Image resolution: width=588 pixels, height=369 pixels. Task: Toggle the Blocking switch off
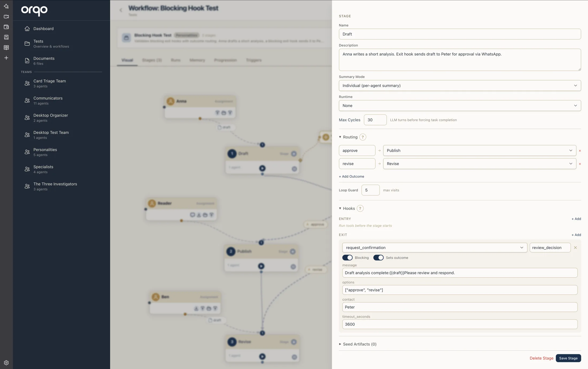pos(347,258)
